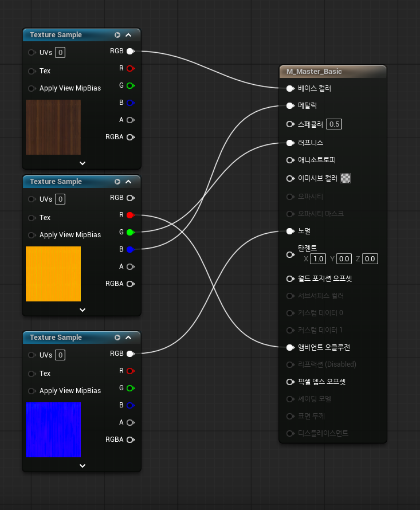Toggle the preview icon in the orange Texture Sample header

117,182
